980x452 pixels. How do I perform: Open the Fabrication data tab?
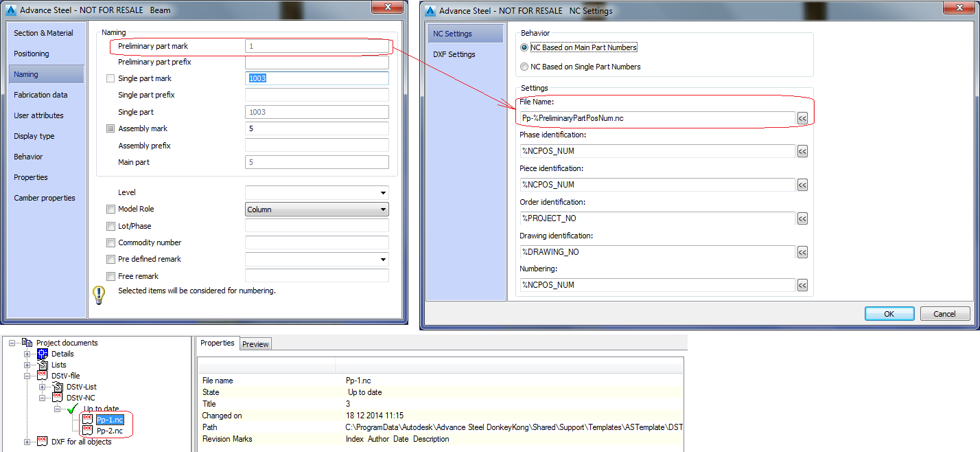[x=47, y=95]
